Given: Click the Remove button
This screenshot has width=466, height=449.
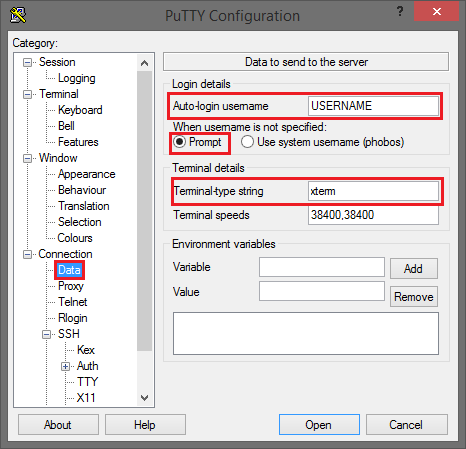Looking at the screenshot, I should (414, 296).
